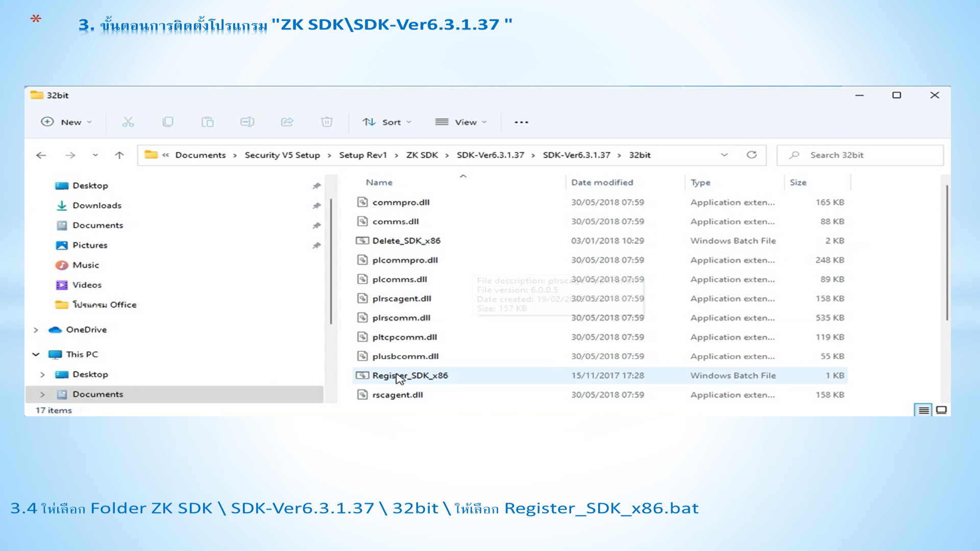
Task: Click the Rename icon in toolbar
Action: 247,122
